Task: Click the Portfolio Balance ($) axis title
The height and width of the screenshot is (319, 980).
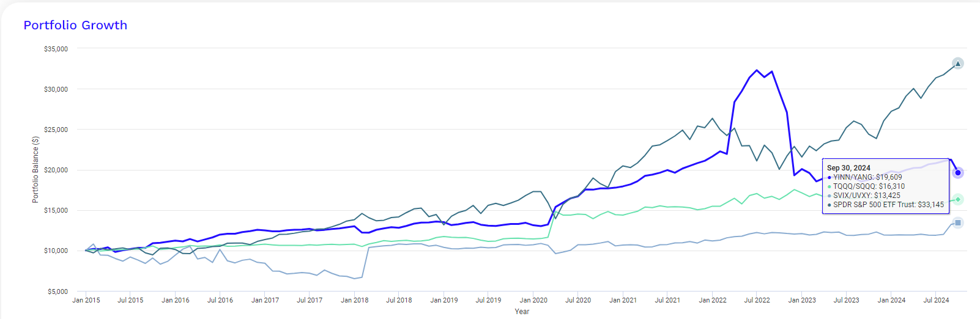Action: click(35, 170)
